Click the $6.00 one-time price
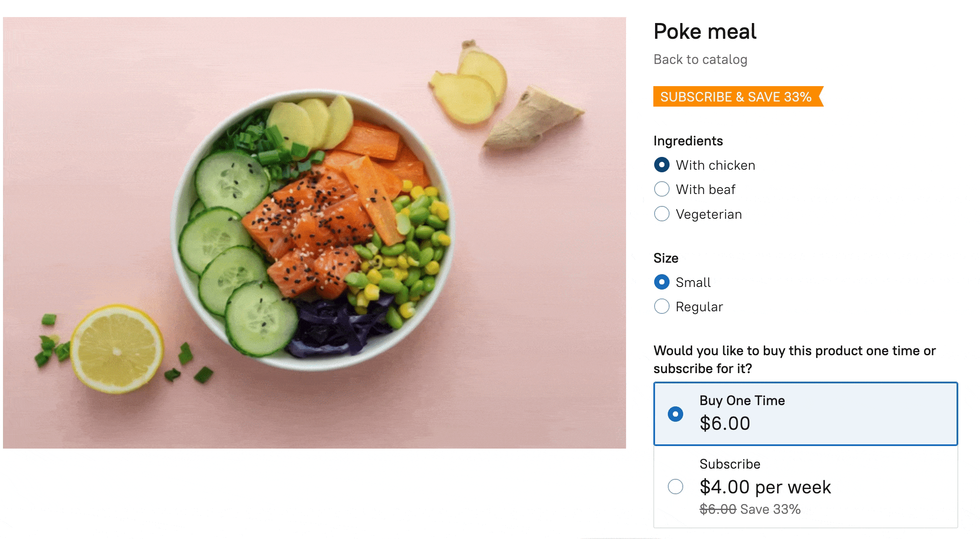Image resolution: width=980 pixels, height=539 pixels. point(726,423)
